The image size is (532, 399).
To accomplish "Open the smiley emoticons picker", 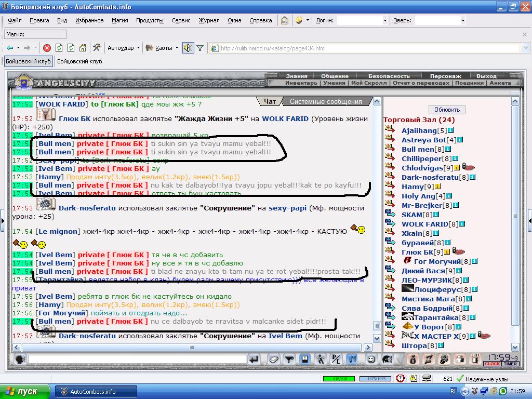I will [x=371, y=360].
